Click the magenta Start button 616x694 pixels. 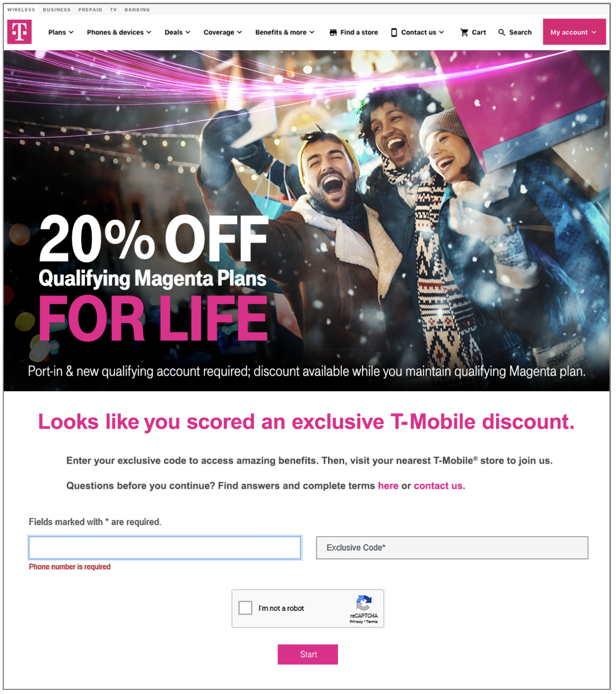(x=308, y=654)
